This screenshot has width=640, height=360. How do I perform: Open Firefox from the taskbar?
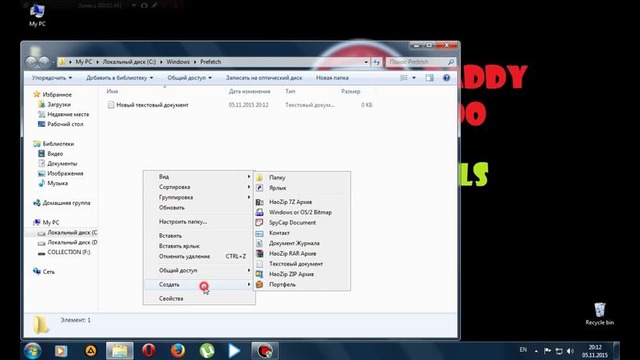coord(178,351)
